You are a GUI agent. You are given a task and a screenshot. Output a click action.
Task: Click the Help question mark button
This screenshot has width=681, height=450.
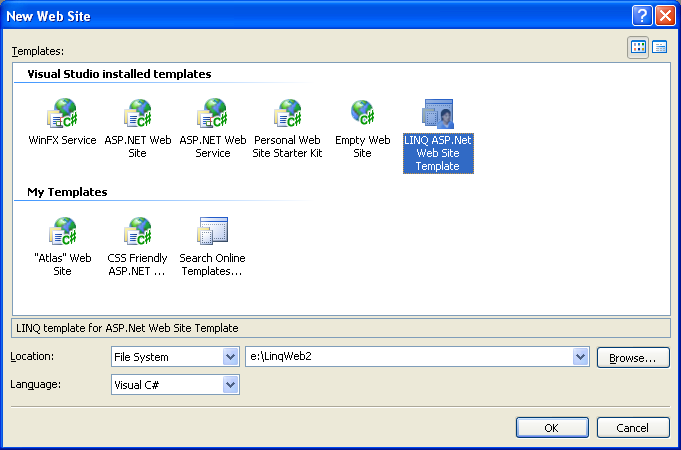(x=641, y=16)
